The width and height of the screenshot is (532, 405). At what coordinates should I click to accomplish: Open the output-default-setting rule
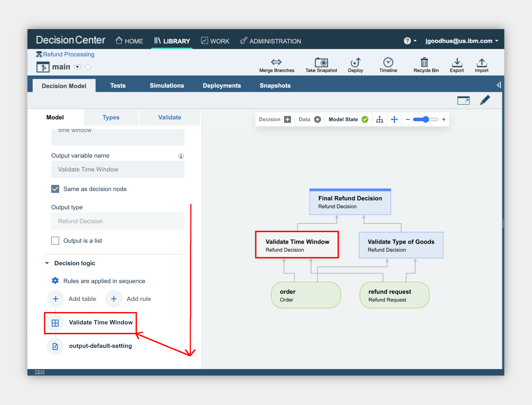click(x=100, y=346)
